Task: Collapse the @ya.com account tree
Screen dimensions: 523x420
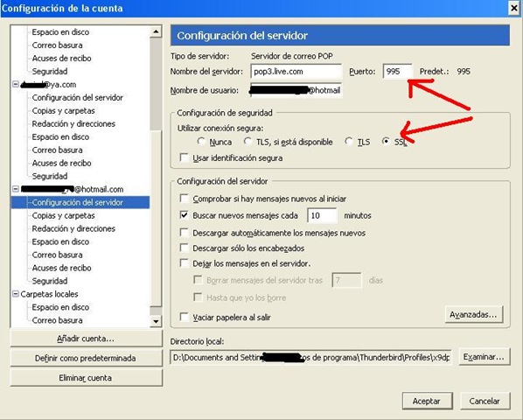Action: coord(16,84)
